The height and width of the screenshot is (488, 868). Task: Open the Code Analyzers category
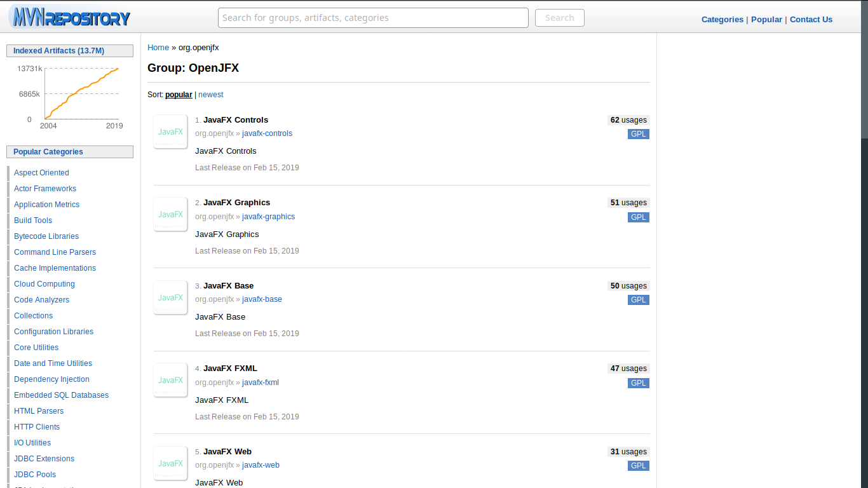(x=42, y=300)
